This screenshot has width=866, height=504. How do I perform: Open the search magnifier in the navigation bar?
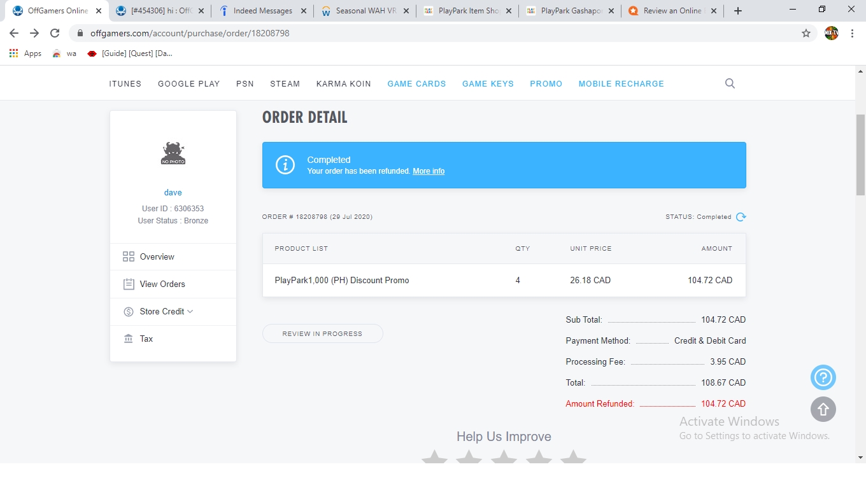coord(730,83)
